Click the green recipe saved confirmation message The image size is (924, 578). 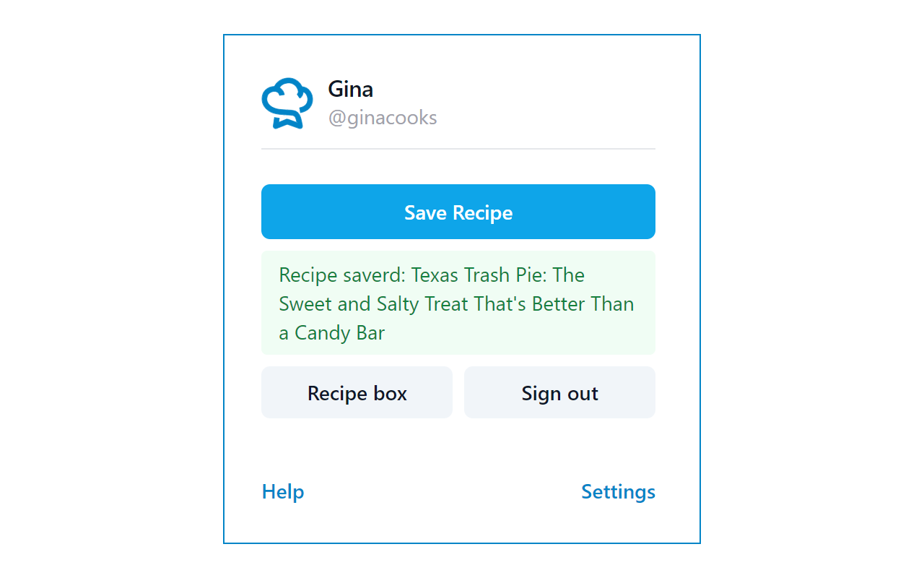pos(458,303)
